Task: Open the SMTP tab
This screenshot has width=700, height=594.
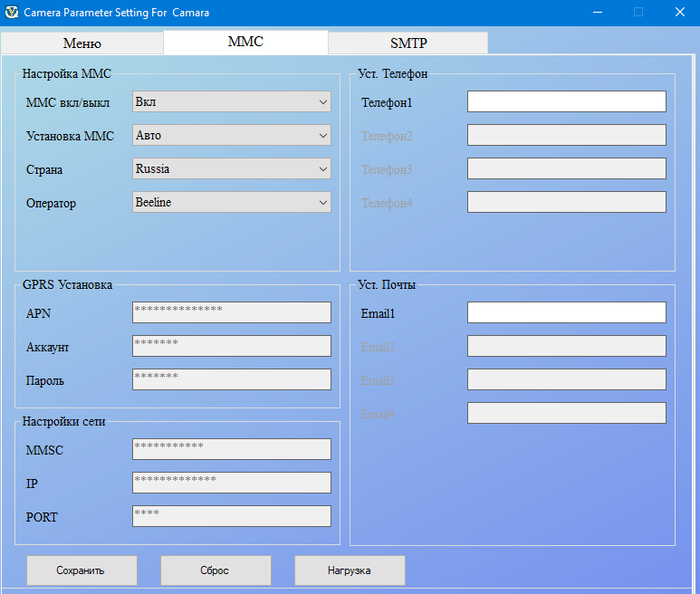Action: tap(408, 43)
